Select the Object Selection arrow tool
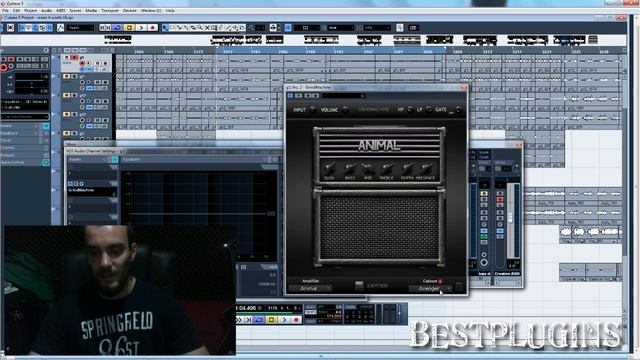The height and width of the screenshot is (360, 640). point(165,28)
